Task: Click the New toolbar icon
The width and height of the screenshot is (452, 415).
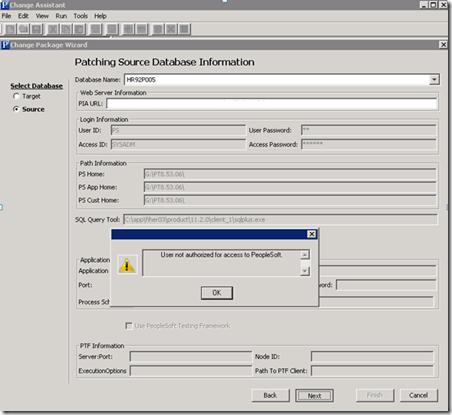Action: [10, 29]
